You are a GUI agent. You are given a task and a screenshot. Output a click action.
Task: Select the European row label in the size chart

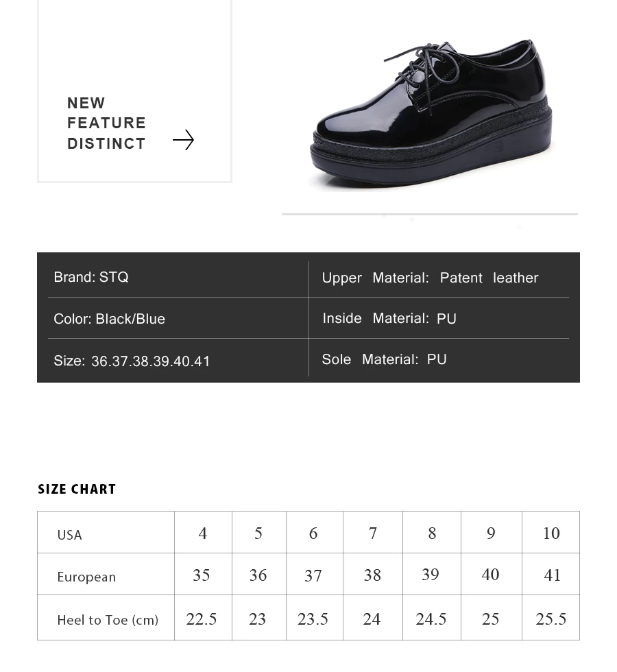(x=86, y=577)
